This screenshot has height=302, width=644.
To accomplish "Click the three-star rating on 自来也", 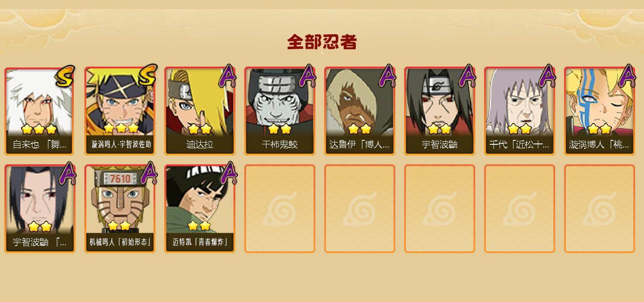I will pos(39,129).
